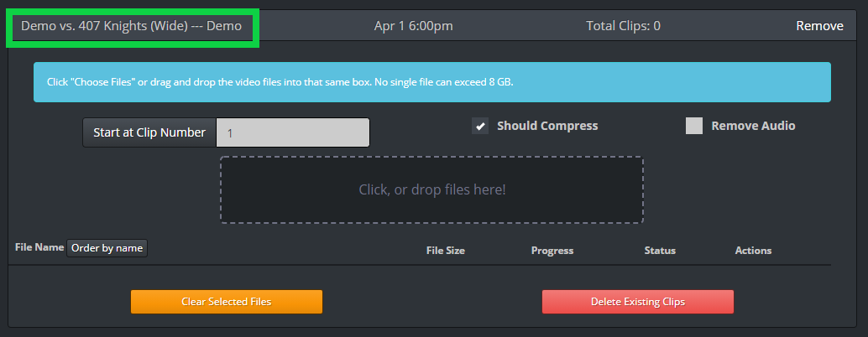Click the Actions column header
Viewport: 868px width, 337px height.
point(753,251)
